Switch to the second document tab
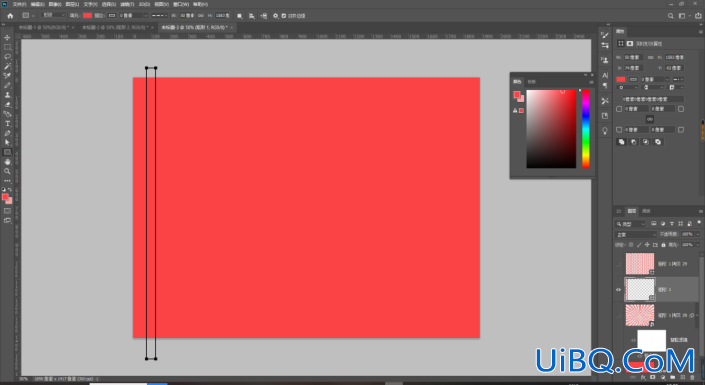Screen dimensions: 705x385 click(x=115, y=27)
